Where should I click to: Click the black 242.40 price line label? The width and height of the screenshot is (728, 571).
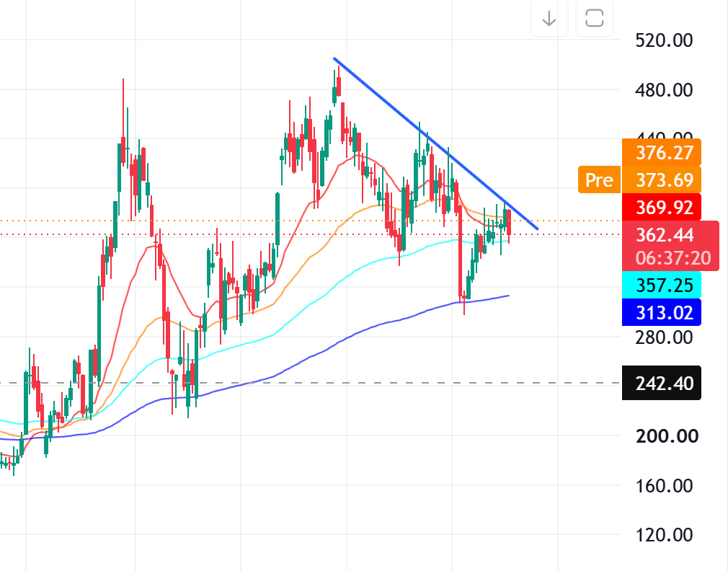click(x=662, y=383)
